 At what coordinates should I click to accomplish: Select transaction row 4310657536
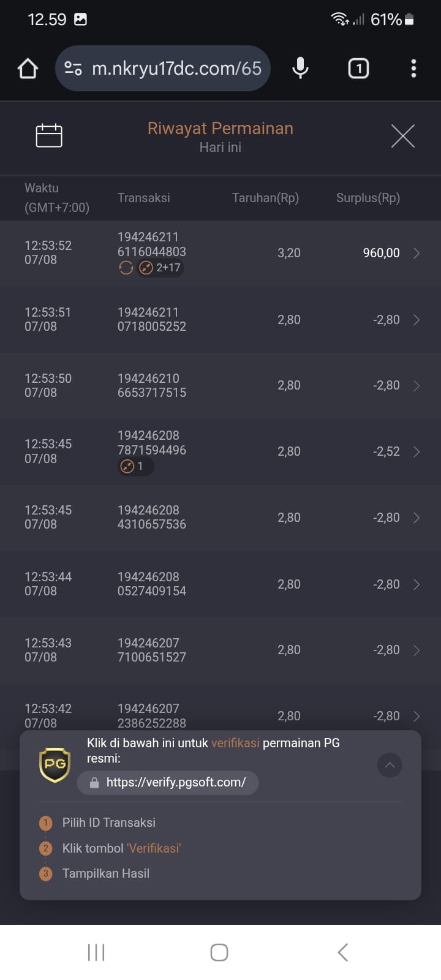coord(221,518)
